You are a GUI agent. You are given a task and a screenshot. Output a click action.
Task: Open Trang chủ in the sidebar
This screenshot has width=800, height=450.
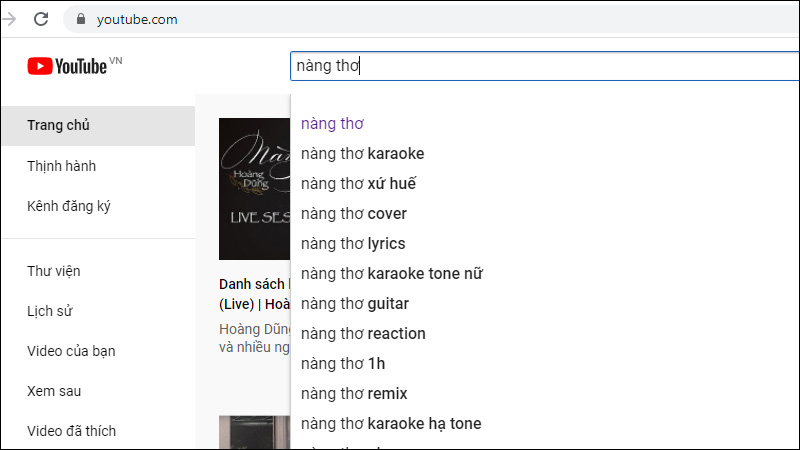pos(98,126)
